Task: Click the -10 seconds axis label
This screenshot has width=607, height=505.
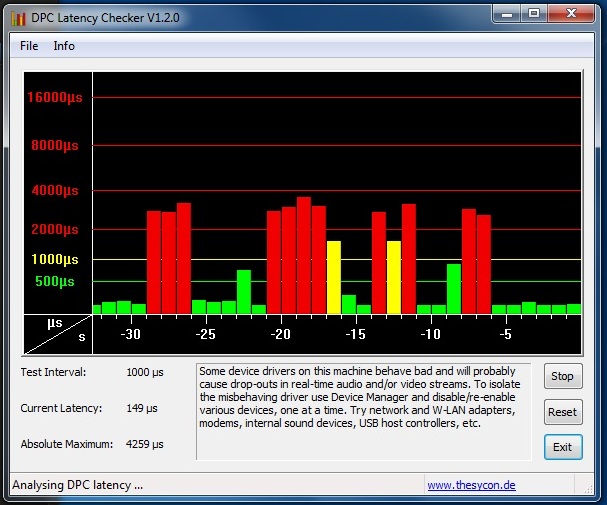Action: [x=430, y=334]
